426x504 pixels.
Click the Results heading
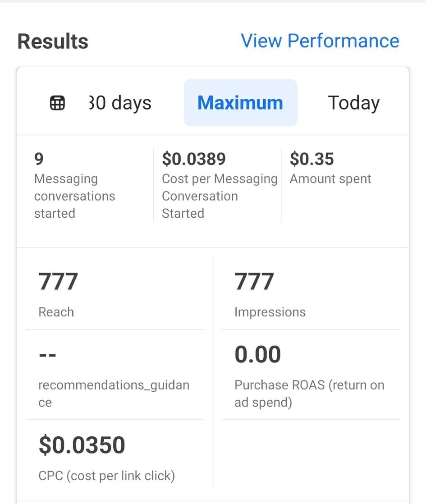53,41
